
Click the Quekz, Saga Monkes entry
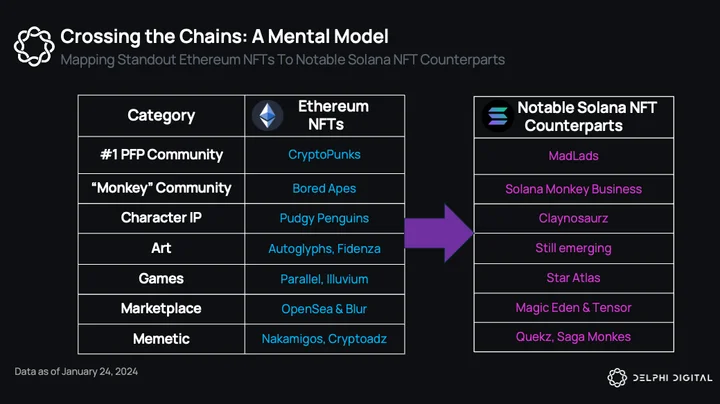point(574,337)
